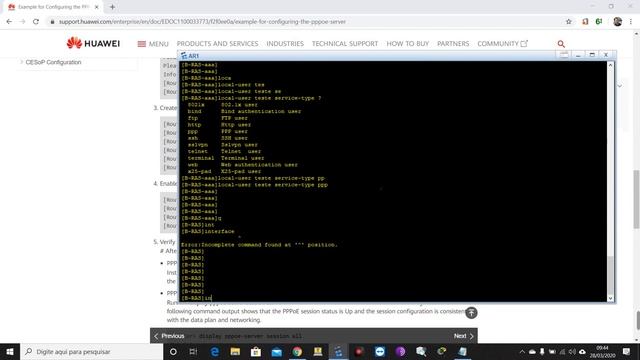Go to Previous documentation page
This screenshot has height=360, width=640.
coord(169,336)
